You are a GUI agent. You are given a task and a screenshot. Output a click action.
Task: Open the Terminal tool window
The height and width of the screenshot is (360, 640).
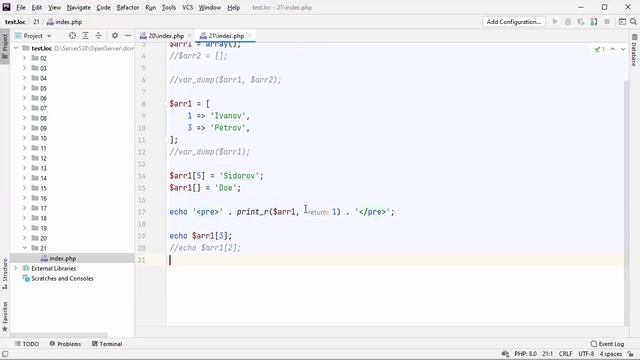[107, 344]
